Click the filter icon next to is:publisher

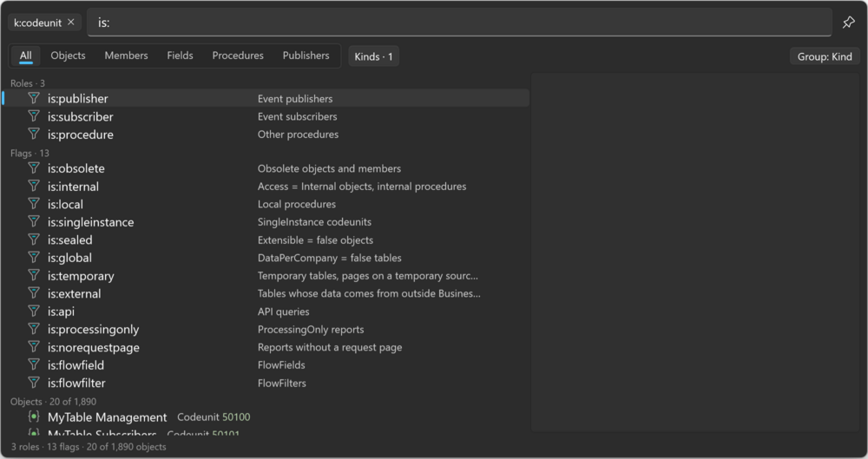[x=34, y=98]
